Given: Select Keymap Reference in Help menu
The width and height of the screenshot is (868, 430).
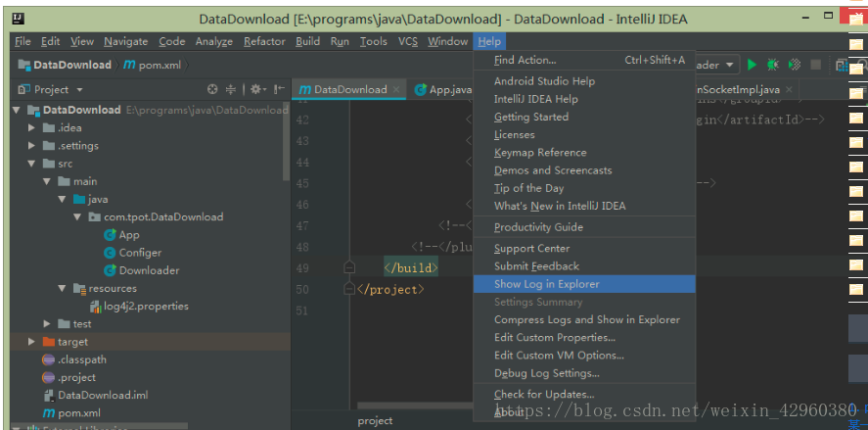Looking at the screenshot, I should [584, 153].
